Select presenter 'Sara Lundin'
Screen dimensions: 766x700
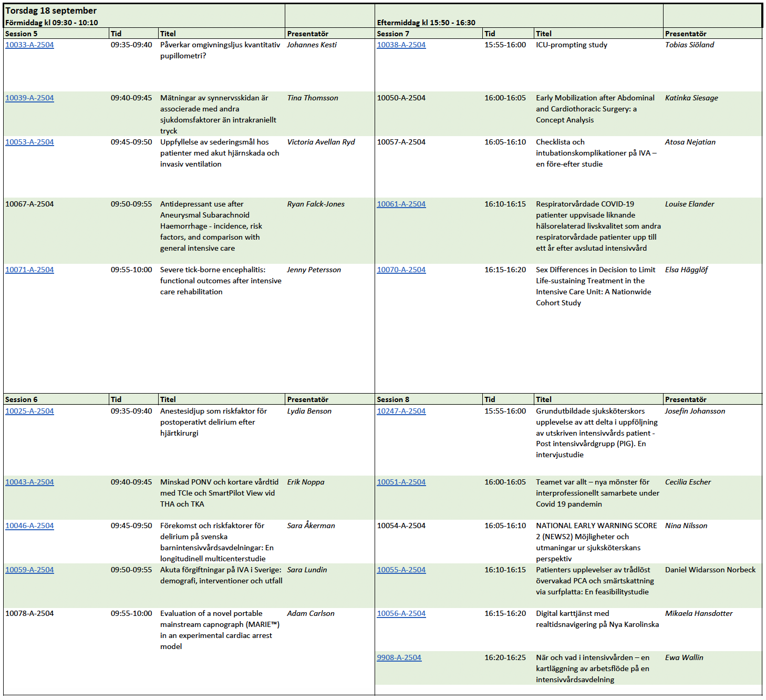pos(307,570)
